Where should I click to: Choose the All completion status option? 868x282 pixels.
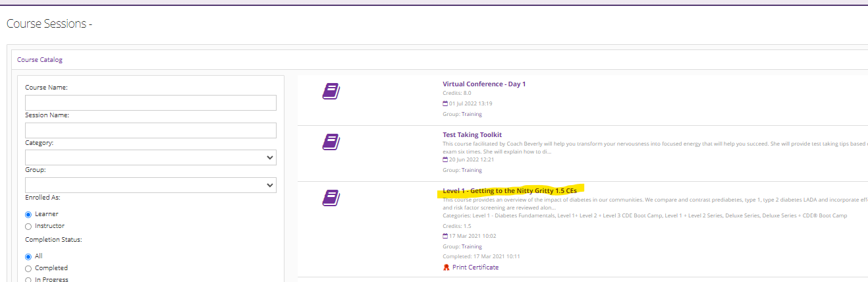(28, 256)
